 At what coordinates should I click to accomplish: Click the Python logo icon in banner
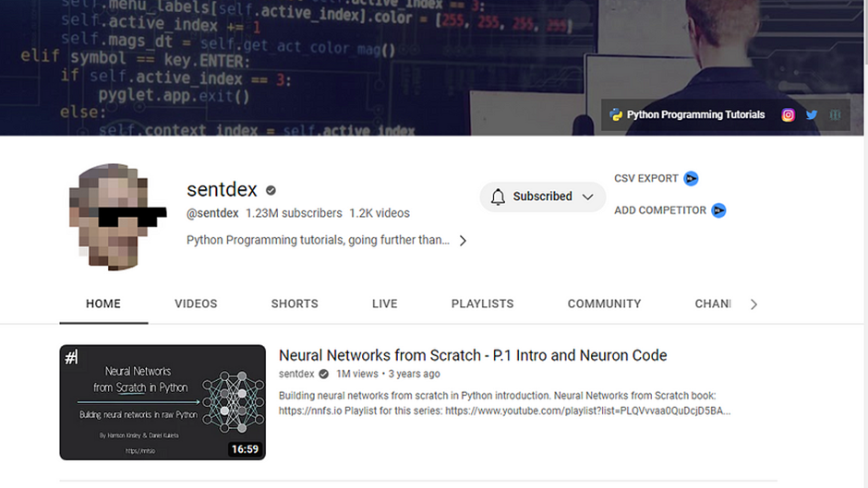tap(616, 114)
